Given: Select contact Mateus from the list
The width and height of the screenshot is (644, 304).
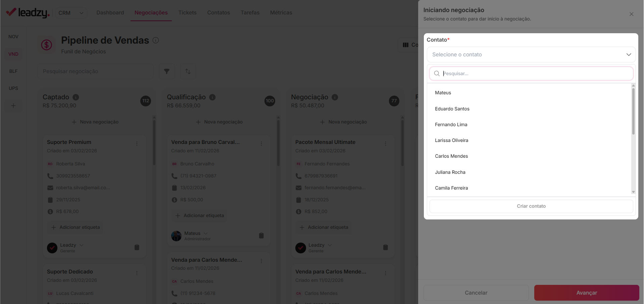Looking at the screenshot, I should coord(529,93).
